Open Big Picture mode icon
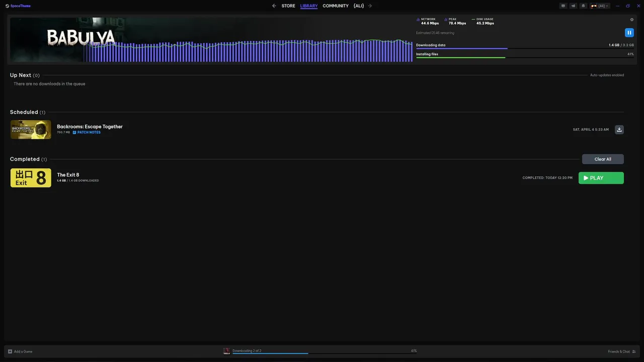 tap(563, 6)
